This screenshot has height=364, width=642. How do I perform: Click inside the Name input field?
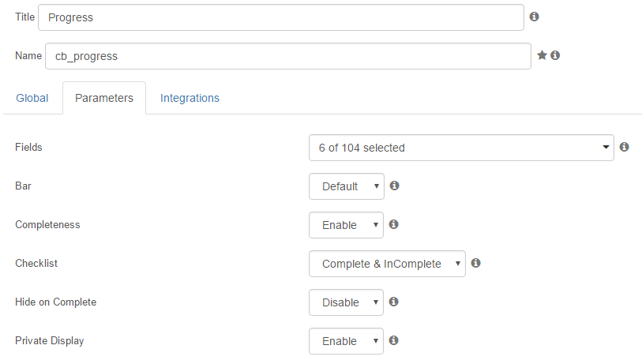coord(288,56)
